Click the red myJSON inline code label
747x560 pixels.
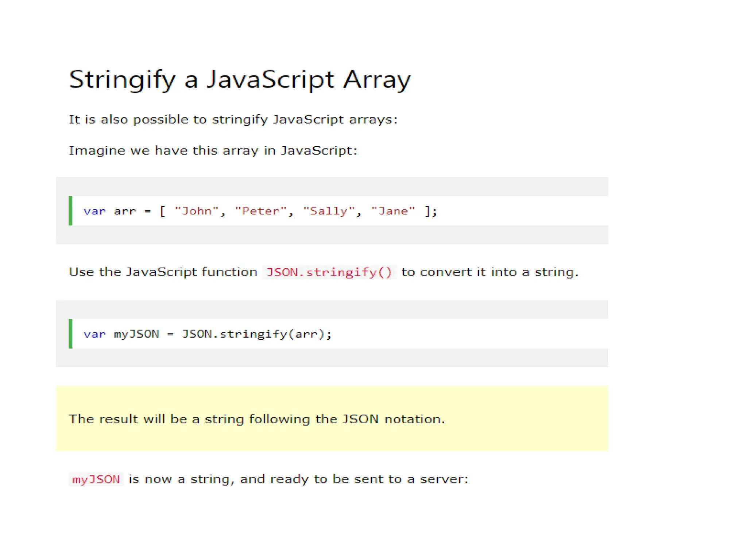coord(96,479)
